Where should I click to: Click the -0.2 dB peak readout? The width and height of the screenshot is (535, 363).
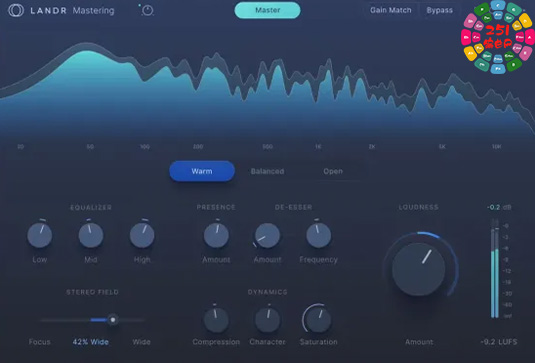click(499, 207)
